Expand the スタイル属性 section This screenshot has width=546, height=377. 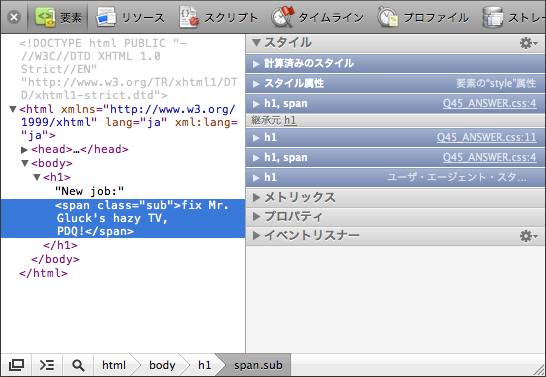[256, 84]
